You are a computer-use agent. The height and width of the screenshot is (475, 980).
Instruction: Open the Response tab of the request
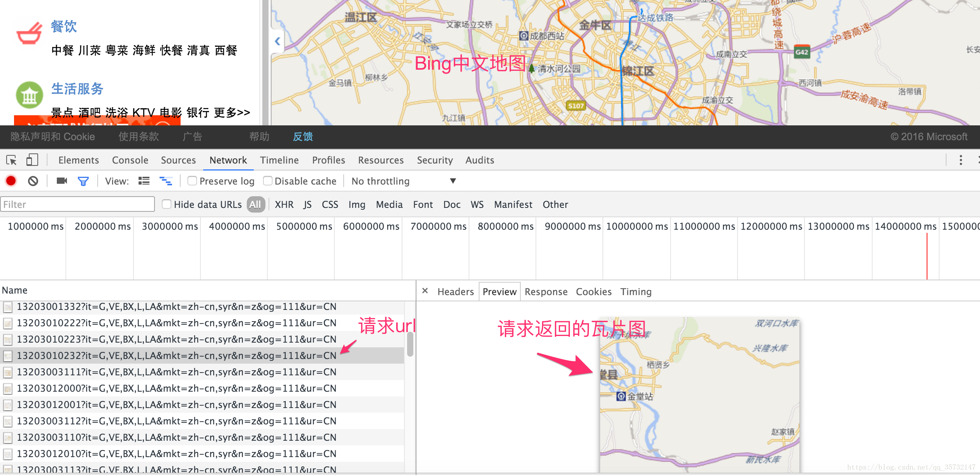(546, 292)
